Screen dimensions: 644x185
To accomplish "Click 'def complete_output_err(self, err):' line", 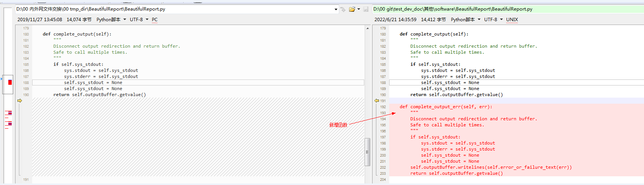I will click(x=446, y=107).
